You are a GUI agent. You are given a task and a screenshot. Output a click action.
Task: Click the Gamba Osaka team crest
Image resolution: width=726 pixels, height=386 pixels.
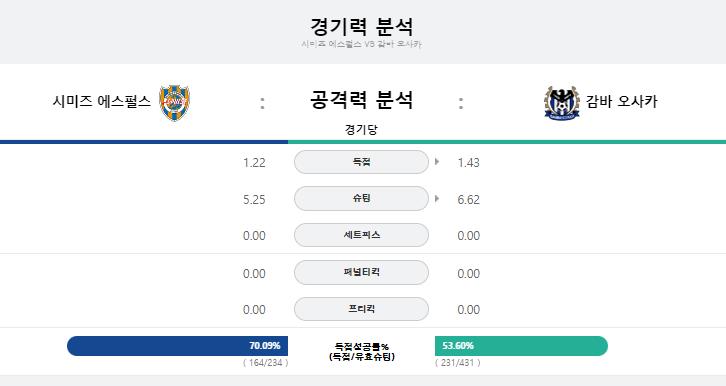pyautogui.click(x=562, y=103)
